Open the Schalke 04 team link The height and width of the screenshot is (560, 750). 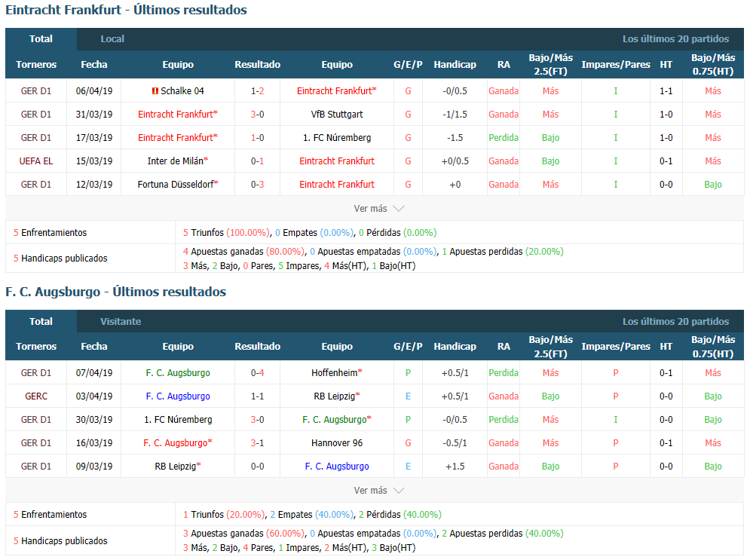pyautogui.click(x=182, y=91)
